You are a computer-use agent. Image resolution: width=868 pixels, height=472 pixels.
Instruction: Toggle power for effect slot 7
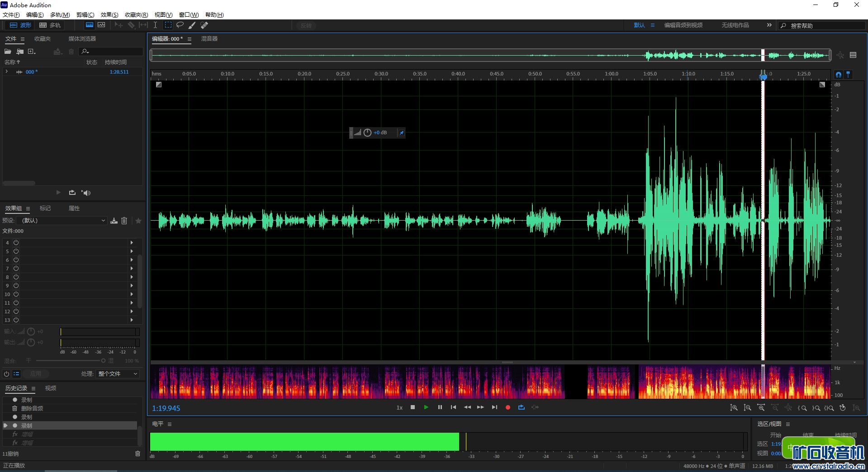click(16, 269)
